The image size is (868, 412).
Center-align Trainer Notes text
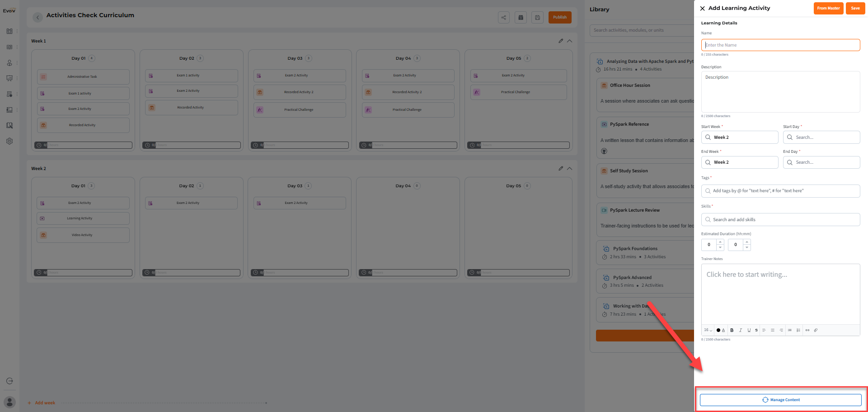point(773,330)
